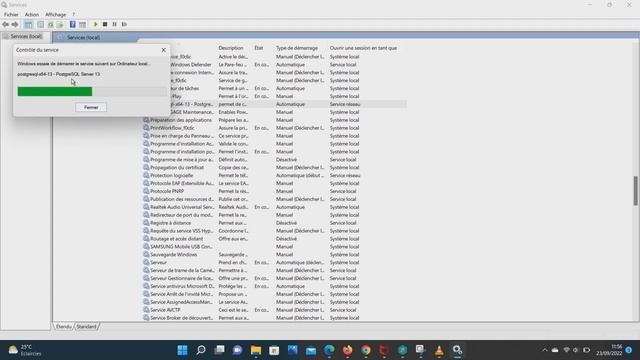
Task: Click the Propagation du certificat service icon
Action: click(x=146, y=167)
